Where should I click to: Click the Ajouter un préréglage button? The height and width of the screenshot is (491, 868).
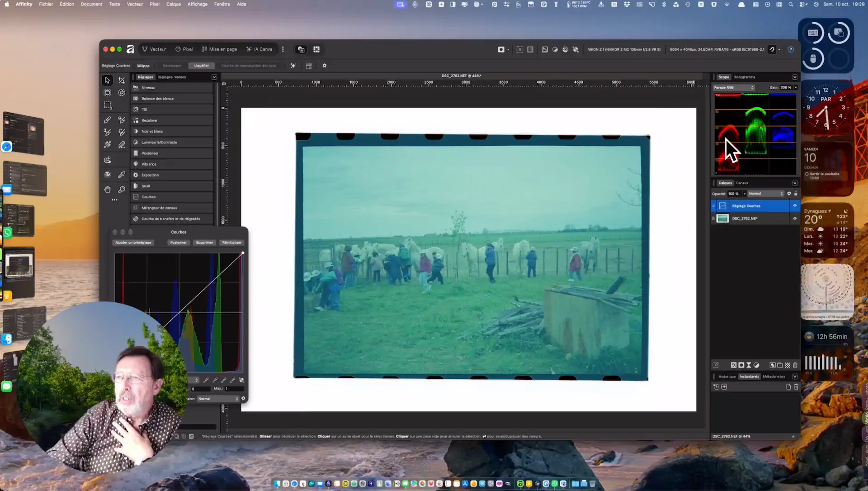coord(133,243)
